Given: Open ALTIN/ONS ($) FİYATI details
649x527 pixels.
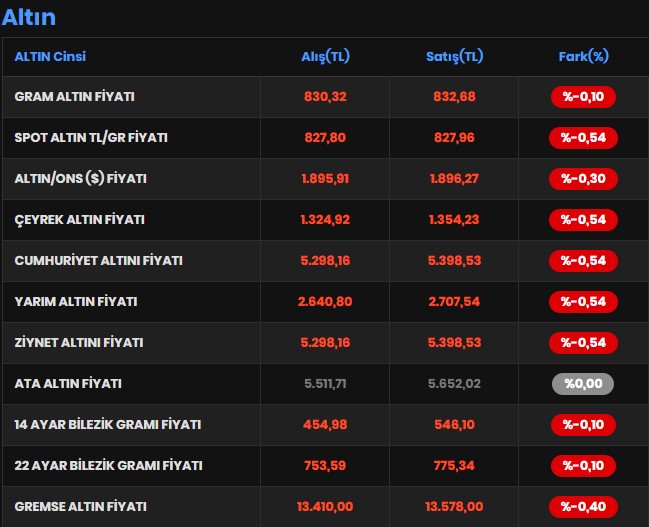Looking at the screenshot, I should coord(81,179).
